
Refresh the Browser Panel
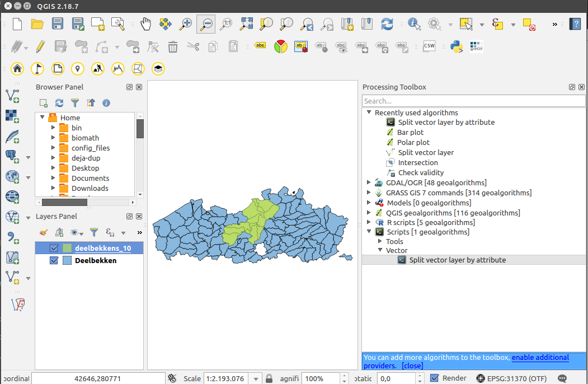click(x=59, y=103)
